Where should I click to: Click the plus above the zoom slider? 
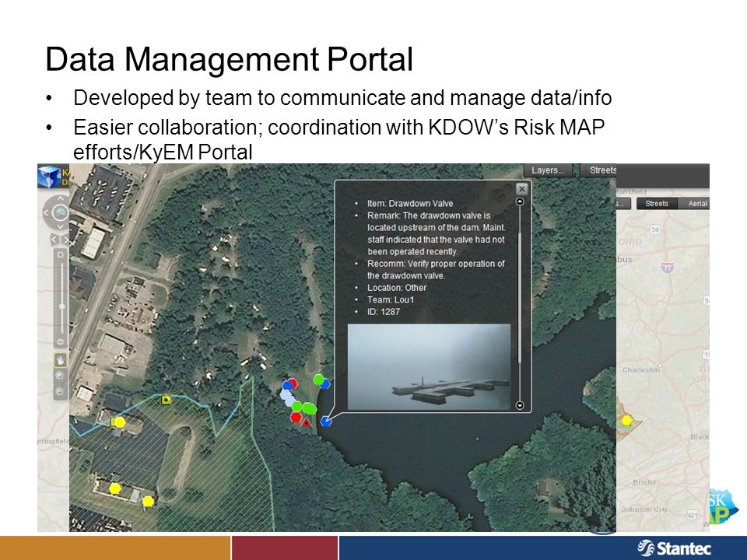click(61, 255)
